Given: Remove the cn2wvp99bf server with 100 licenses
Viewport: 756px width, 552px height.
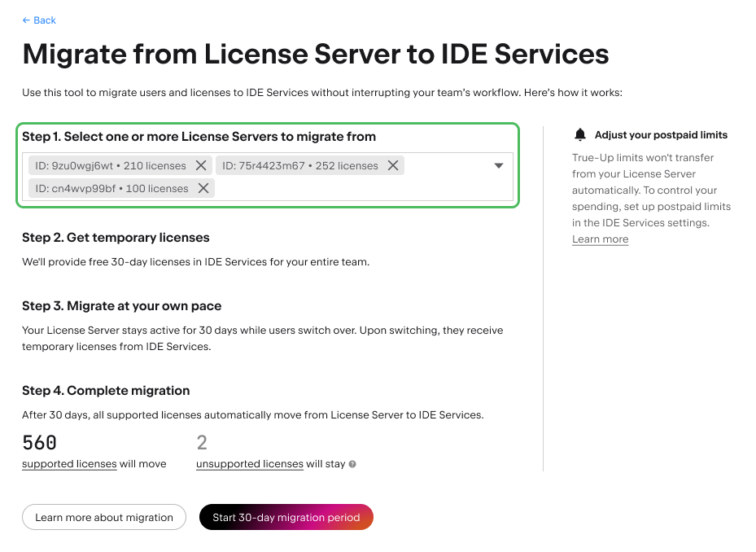Looking at the screenshot, I should pyautogui.click(x=203, y=189).
